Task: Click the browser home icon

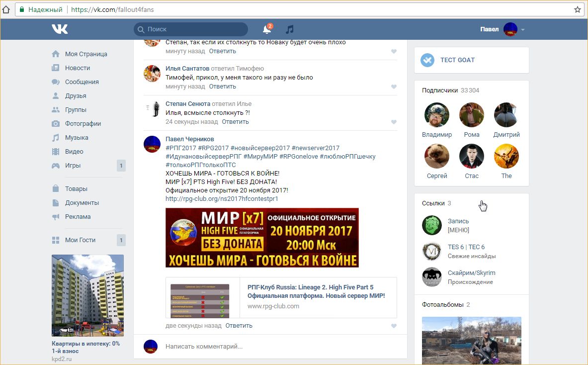Action: [x=6, y=9]
